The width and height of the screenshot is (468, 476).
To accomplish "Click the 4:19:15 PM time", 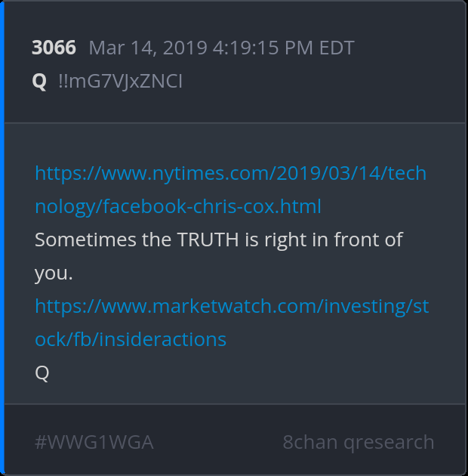I will click(x=263, y=48).
